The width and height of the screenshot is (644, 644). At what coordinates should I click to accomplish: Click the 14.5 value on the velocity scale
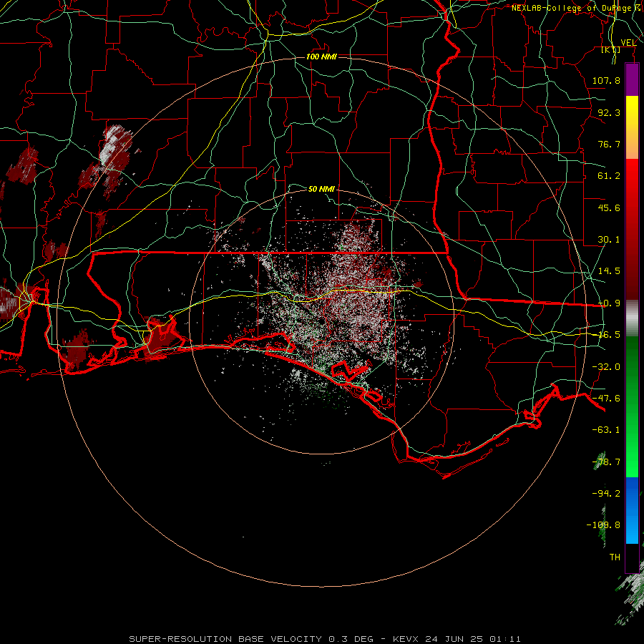pyautogui.click(x=609, y=271)
